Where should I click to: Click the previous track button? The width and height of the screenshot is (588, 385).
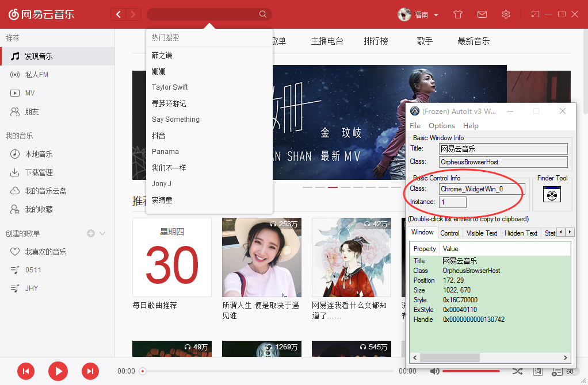26,371
